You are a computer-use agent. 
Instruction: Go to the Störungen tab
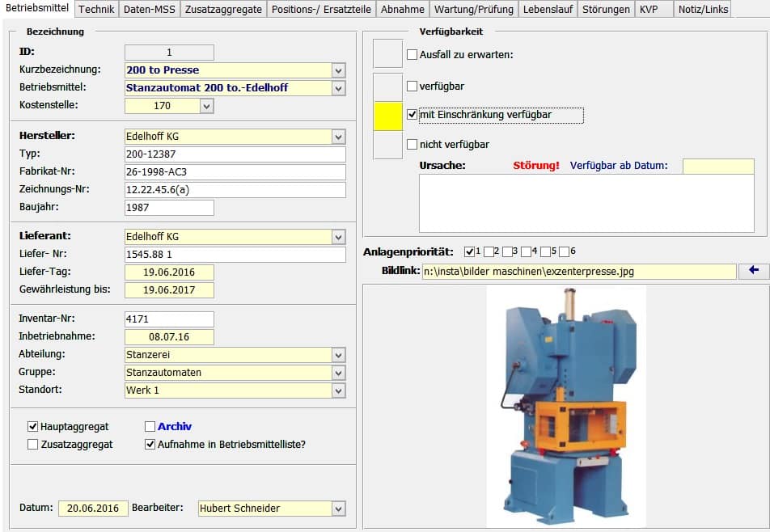coord(606,10)
